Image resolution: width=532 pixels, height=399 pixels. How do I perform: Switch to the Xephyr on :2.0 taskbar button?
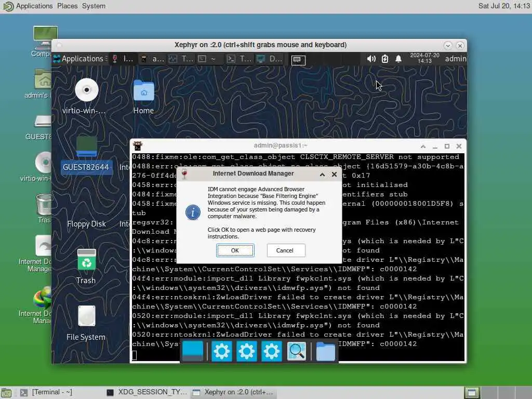click(233, 393)
